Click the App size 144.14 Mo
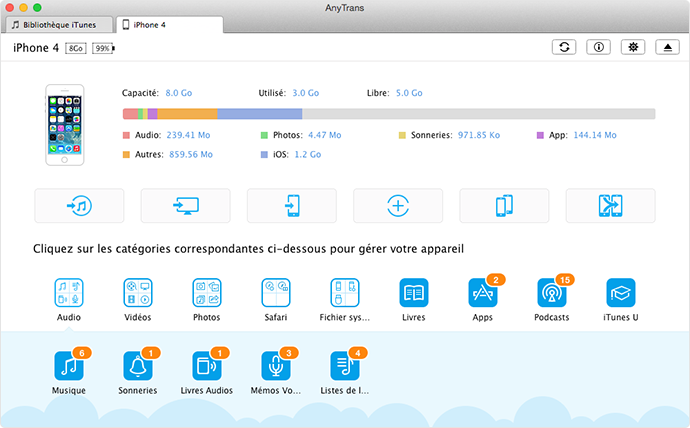Image resolution: width=690 pixels, height=428 pixels. [595, 135]
